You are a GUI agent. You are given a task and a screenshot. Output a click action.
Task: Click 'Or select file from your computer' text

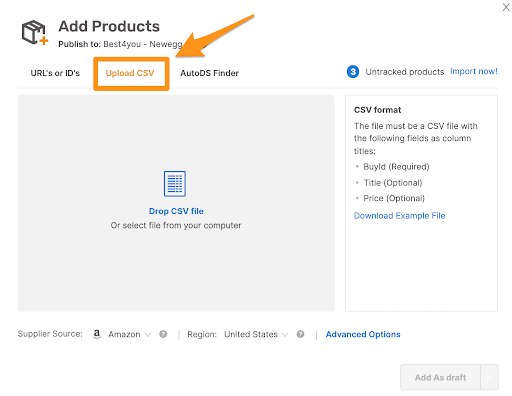click(x=176, y=225)
